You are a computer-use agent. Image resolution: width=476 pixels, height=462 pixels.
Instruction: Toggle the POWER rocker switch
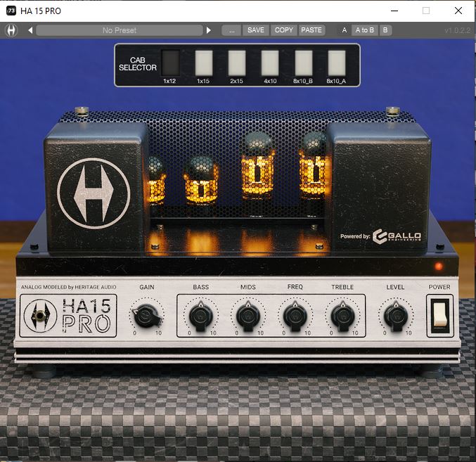pyautogui.click(x=440, y=315)
